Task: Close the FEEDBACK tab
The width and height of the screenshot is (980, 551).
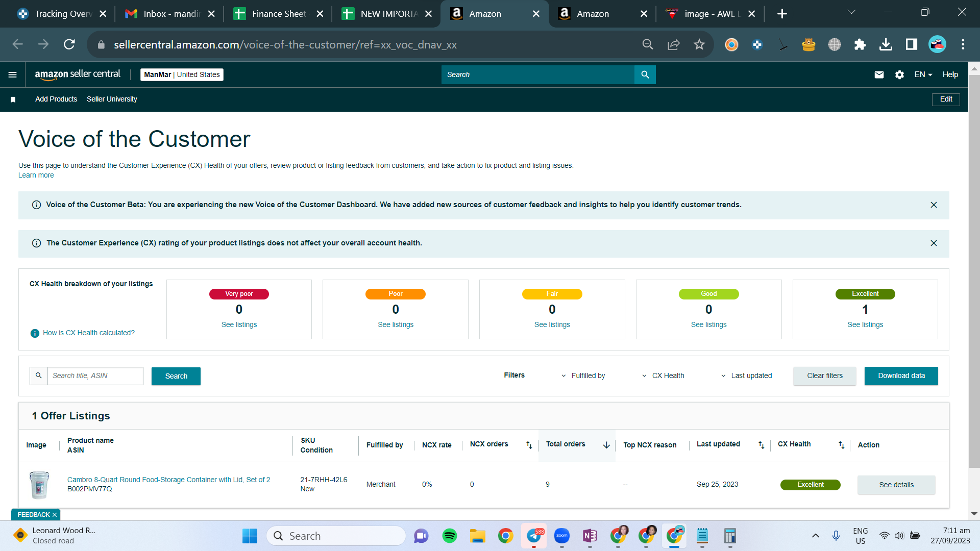Action: click(x=55, y=515)
